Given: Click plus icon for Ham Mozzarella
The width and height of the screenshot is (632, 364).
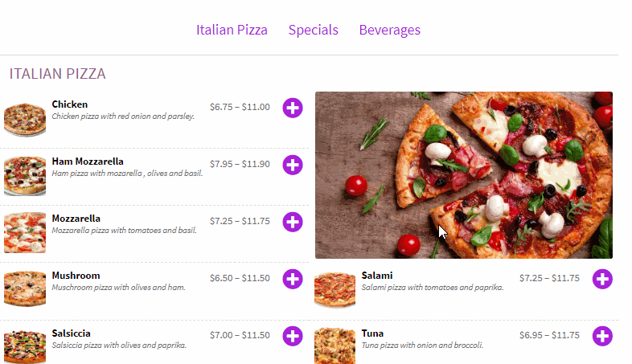Looking at the screenshot, I should point(293,165).
